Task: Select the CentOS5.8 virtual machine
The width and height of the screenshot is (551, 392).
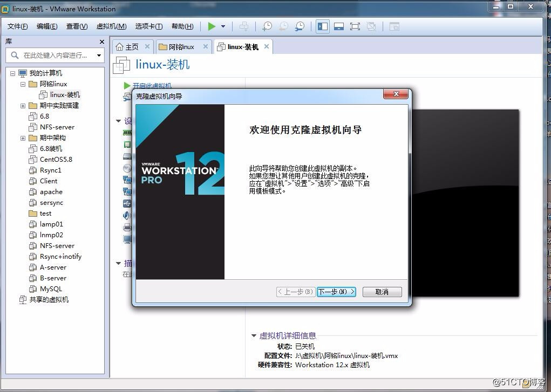Action: pos(51,159)
